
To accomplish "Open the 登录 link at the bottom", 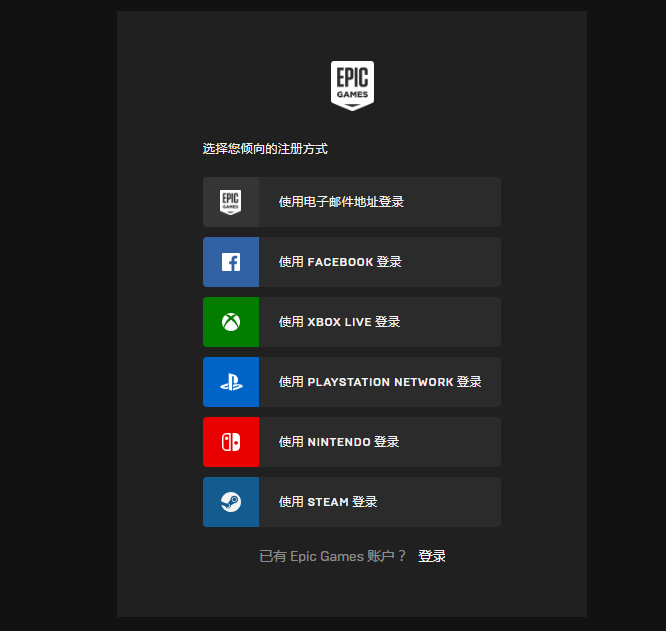I will click(x=432, y=556).
